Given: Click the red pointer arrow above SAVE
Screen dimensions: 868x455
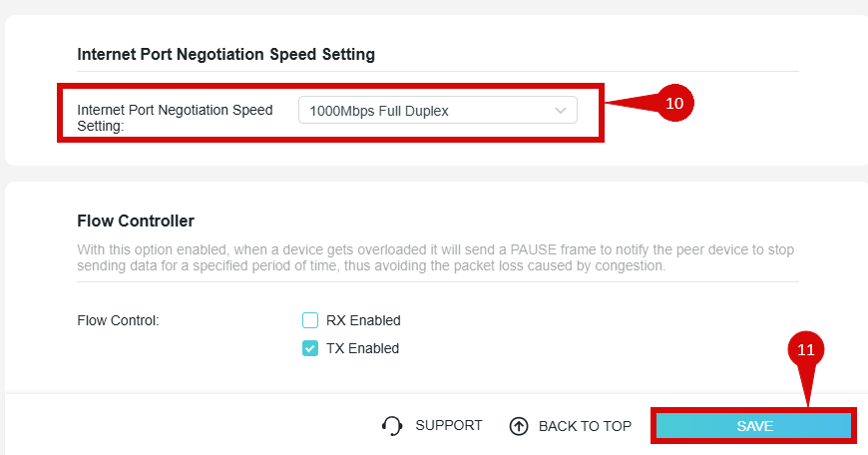Looking at the screenshot, I should [808, 387].
